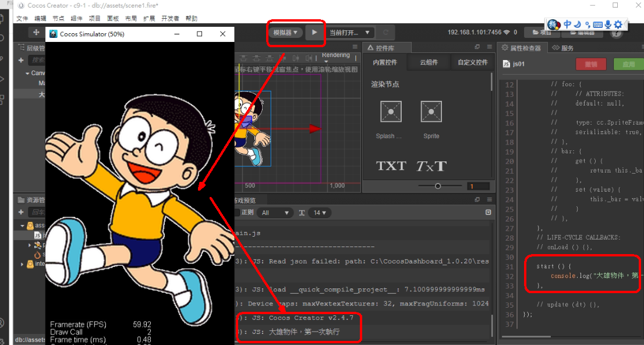The width and height of the screenshot is (644, 345).
Task: Open the 节点 menu
Action: pyautogui.click(x=58, y=19)
